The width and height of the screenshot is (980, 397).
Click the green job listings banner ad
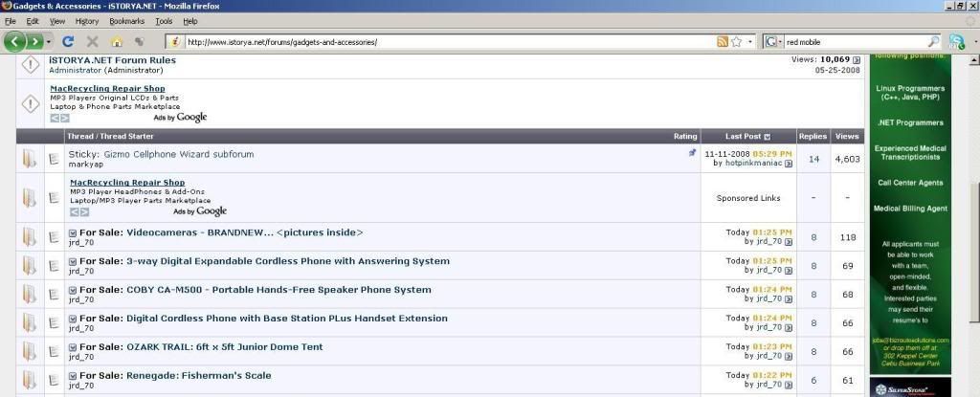[910, 214]
